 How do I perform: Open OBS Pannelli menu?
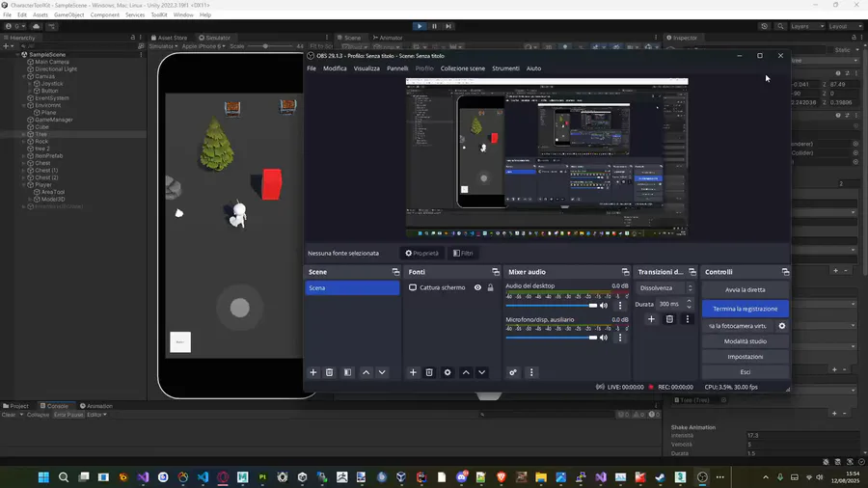pyautogui.click(x=397, y=68)
